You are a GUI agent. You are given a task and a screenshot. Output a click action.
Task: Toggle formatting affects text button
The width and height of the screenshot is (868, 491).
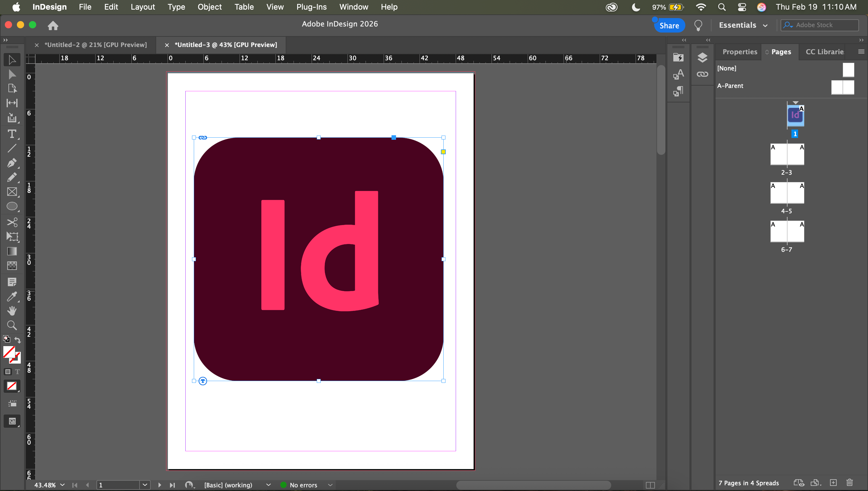click(x=17, y=372)
